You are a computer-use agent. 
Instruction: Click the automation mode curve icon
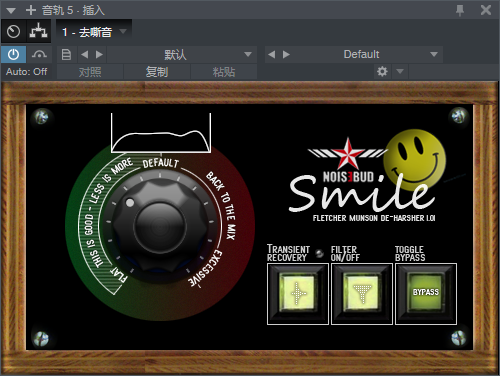(x=39, y=54)
